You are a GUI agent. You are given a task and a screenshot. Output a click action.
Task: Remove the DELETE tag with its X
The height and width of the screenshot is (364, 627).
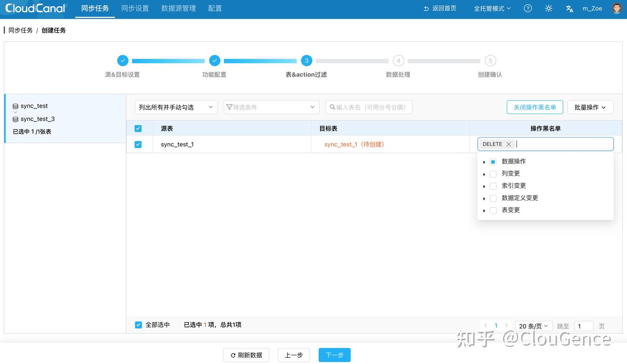point(508,144)
